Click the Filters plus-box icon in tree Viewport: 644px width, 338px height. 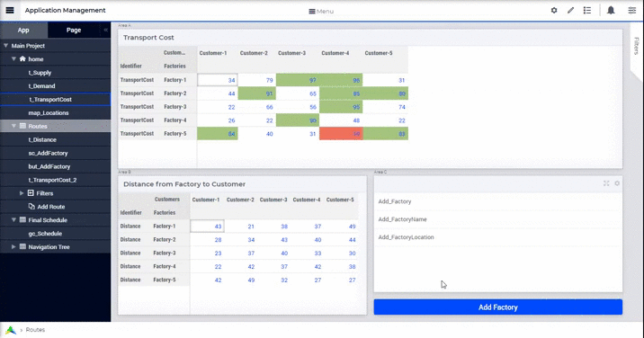click(31, 193)
